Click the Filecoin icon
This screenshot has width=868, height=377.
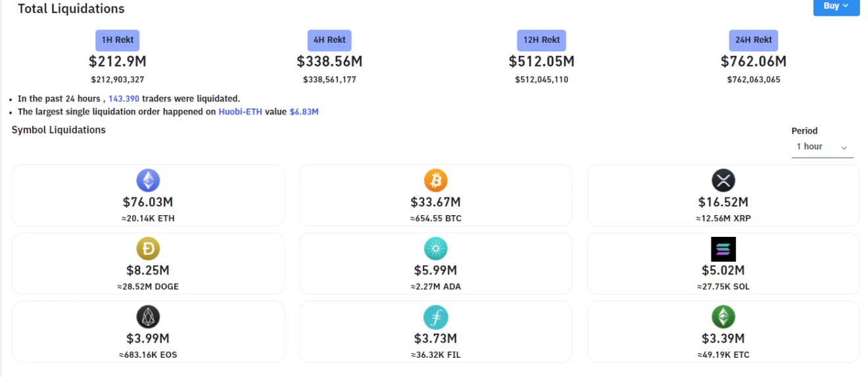pyautogui.click(x=435, y=318)
